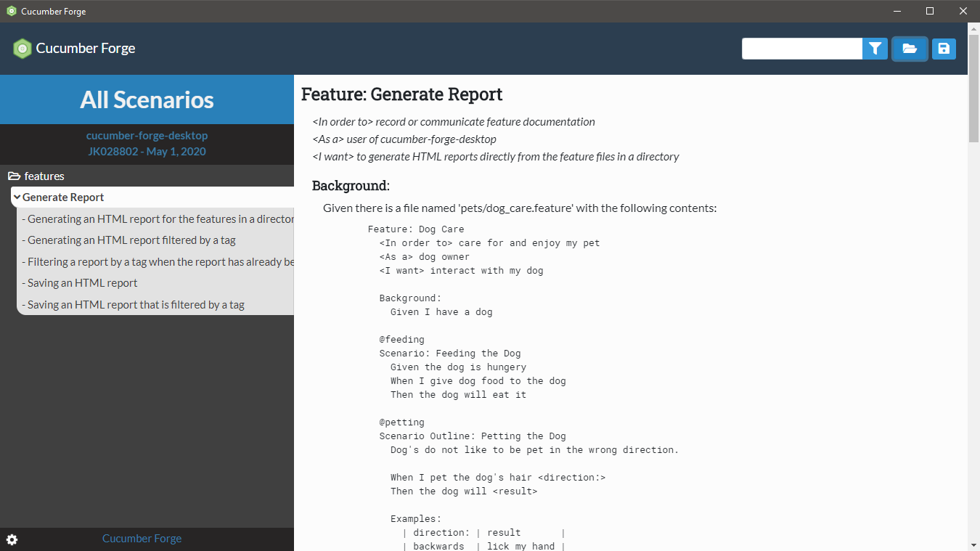Click 'Scenario Outline: Petting the Dog' line

pyautogui.click(x=473, y=436)
